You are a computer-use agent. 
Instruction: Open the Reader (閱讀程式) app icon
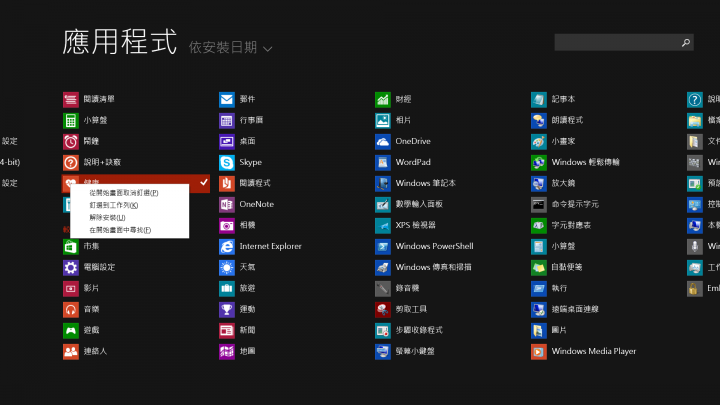pos(227,183)
